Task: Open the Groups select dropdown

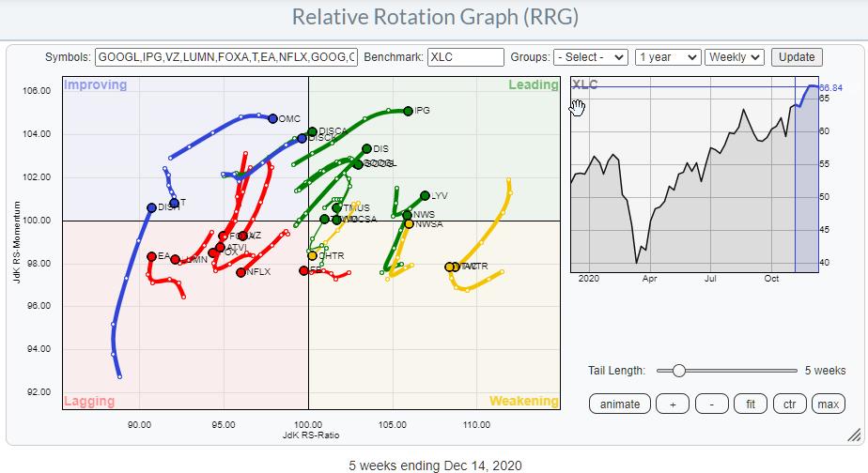Action: point(590,57)
